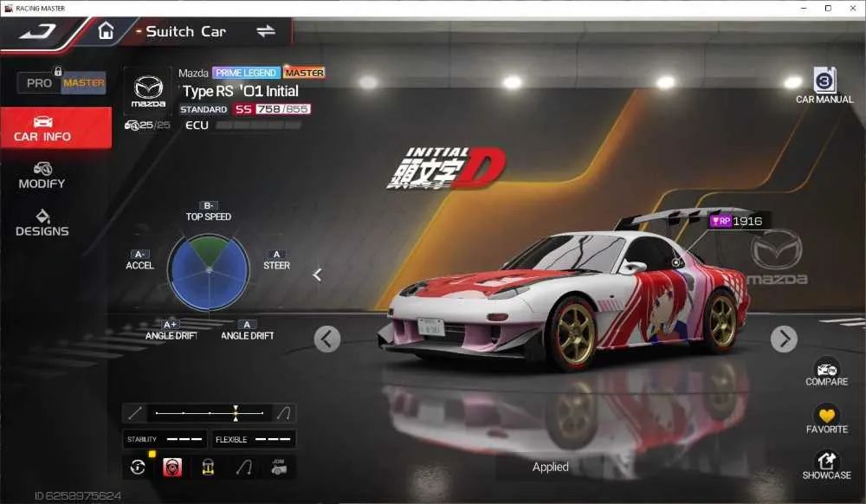Viewport: 866px width, 504px height.
Task: Click the 25/25 level counter
Action: point(147,126)
